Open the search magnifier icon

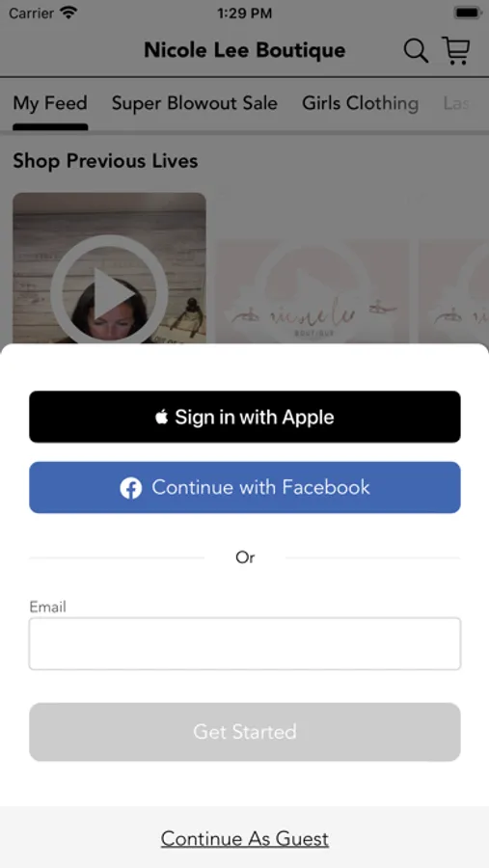pyautogui.click(x=416, y=51)
